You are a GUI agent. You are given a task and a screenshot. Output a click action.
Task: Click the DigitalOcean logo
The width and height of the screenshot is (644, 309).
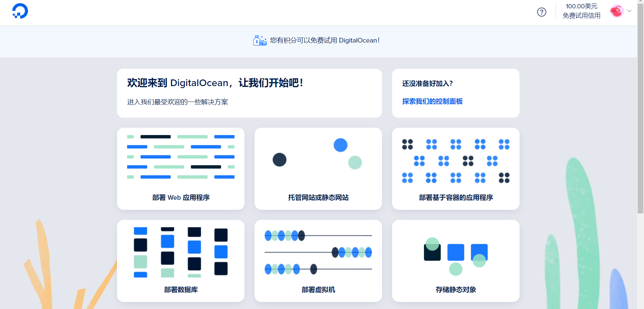(x=20, y=11)
